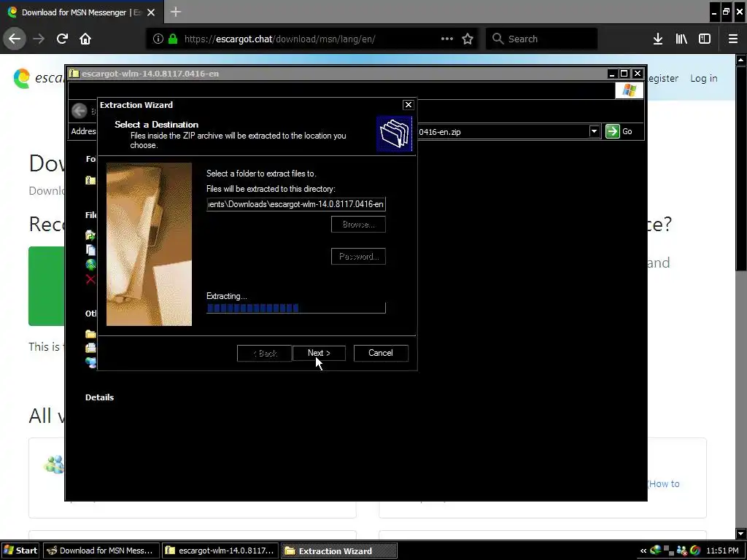The height and width of the screenshot is (560, 747).
Task: Click the wizard's side illustration image
Action: (x=149, y=244)
